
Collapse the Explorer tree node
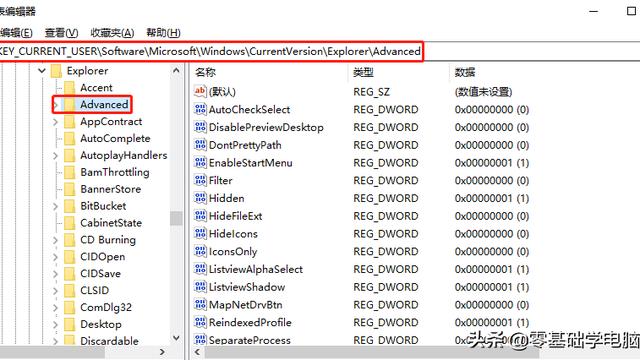(42, 71)
